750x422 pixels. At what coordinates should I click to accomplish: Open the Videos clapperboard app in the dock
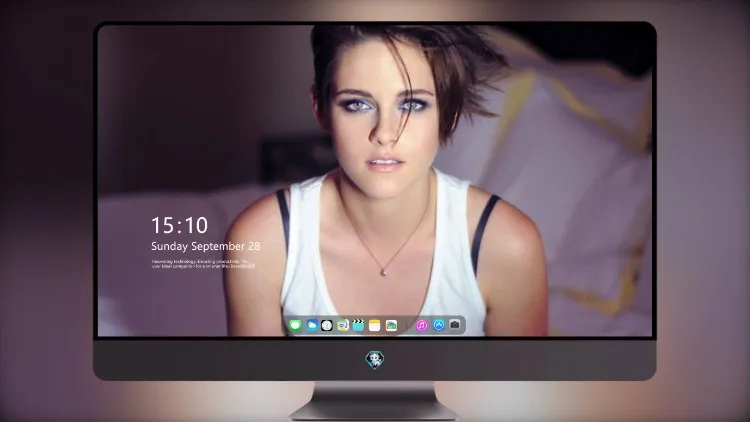click(358, 325)
